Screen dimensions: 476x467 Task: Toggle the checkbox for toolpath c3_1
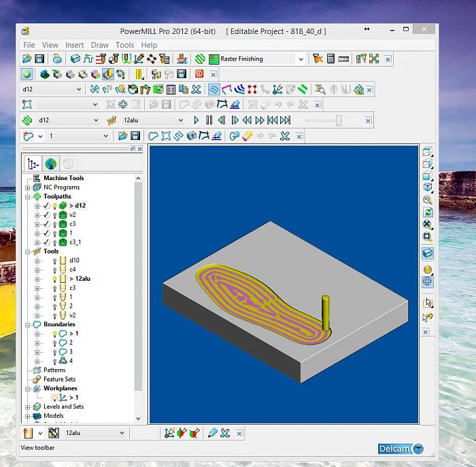click(x=46, y=242)
